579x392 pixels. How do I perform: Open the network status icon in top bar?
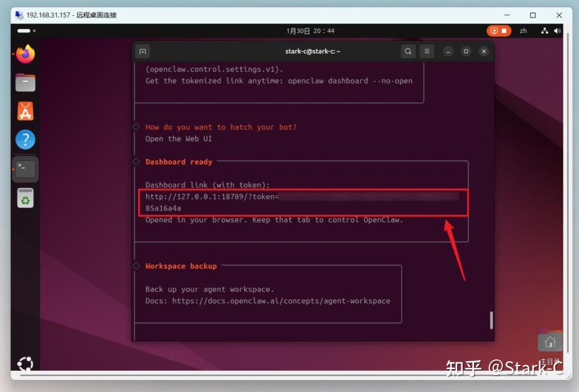click(x=544, y=31)
